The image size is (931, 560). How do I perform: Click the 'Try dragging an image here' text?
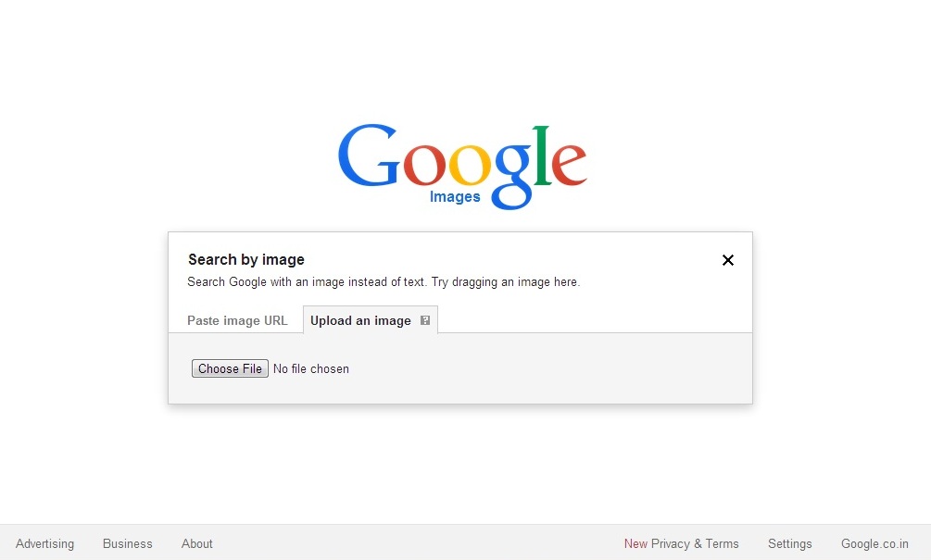[505, 281]
